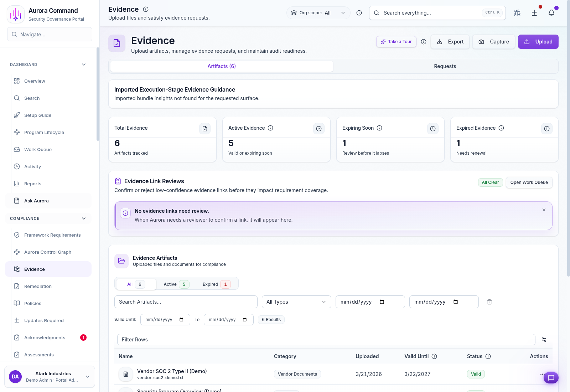Click the Open Work Queue button
The width and height of the screenshot is (570, 392).
click(529, 182)
